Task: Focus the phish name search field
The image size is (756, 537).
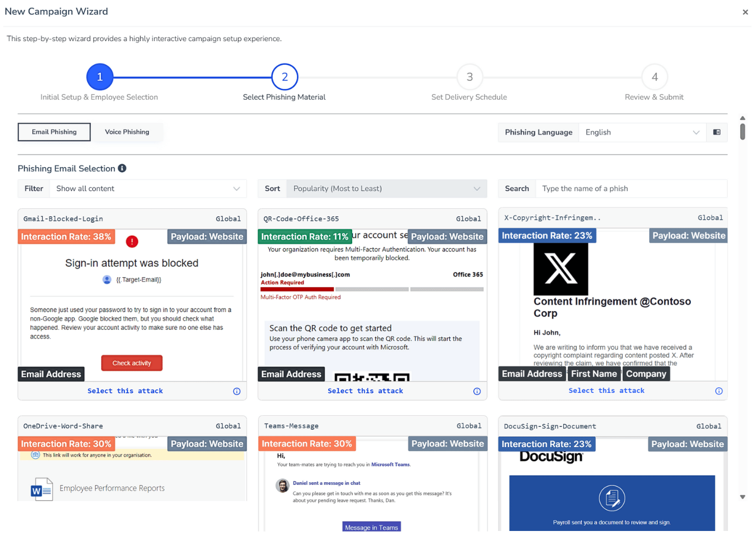Action: pyautogui.click(x=631, y=188)
